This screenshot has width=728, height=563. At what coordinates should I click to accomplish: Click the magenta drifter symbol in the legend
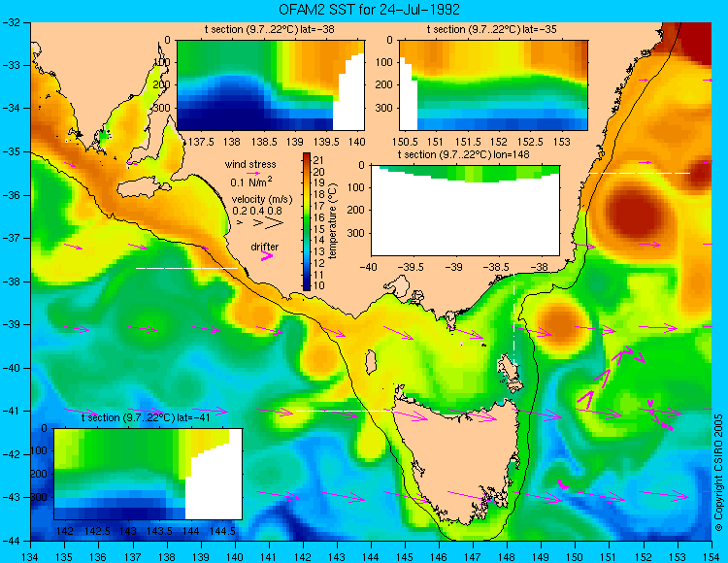coord(267,256)
